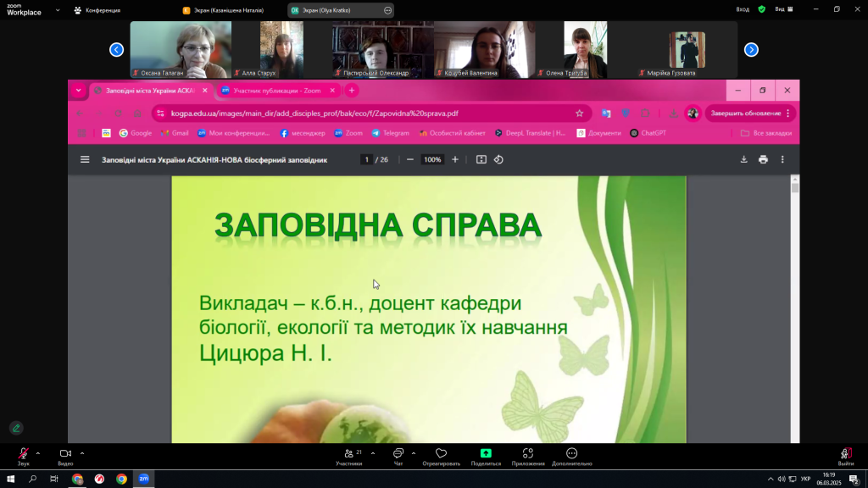Toggle the PDF sidebar menu
This screenshot has width=868, height=488.
tap(85, 159)
